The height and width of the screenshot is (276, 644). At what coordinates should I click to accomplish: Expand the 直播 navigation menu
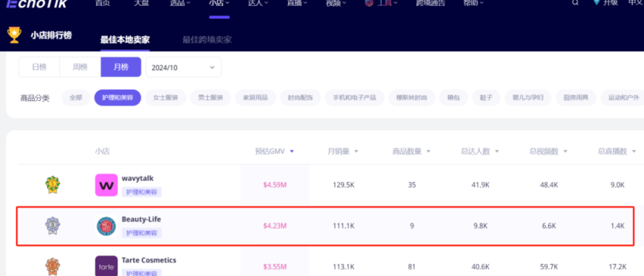(x=298, y=3)
